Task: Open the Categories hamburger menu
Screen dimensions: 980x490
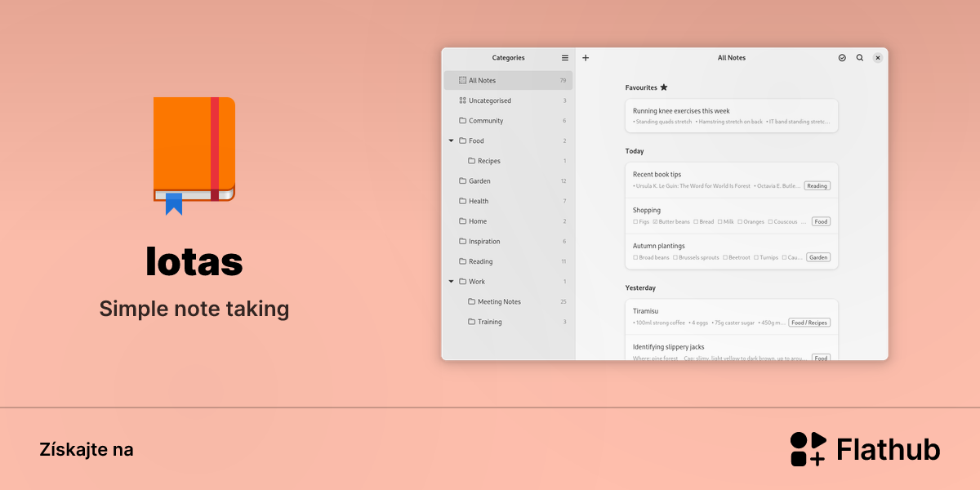Action: pos(565,58)
